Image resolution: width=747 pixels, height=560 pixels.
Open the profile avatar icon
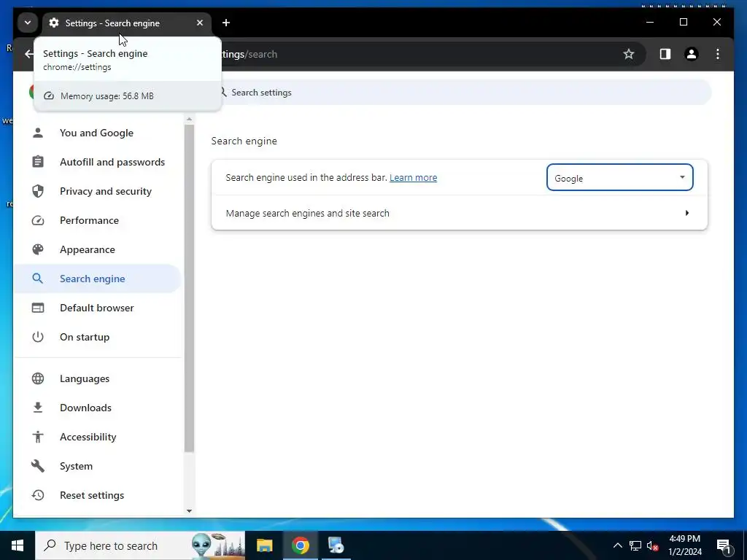[692, 54]
